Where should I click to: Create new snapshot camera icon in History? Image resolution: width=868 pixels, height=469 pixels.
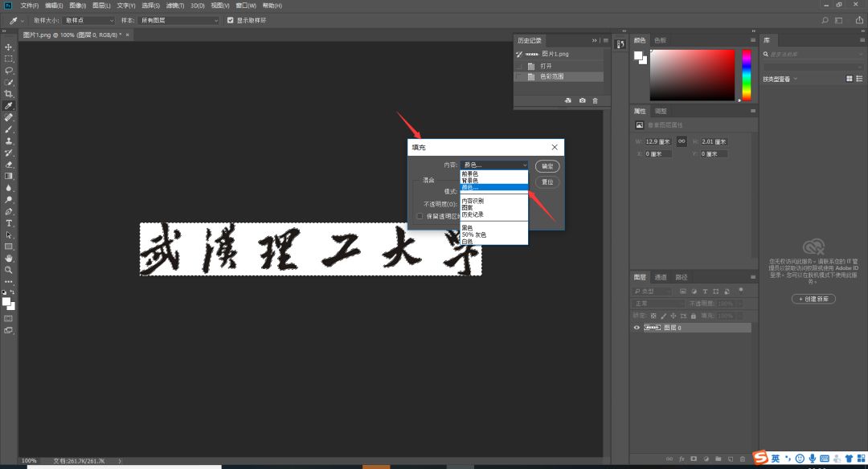pyautogui.click(x=583, y=100)
